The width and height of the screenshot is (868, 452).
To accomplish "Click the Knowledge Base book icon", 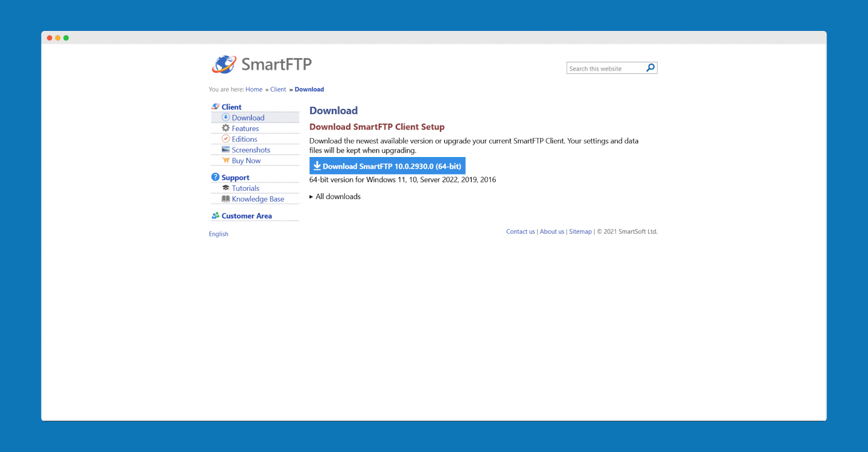I will (x=226, y=198).
